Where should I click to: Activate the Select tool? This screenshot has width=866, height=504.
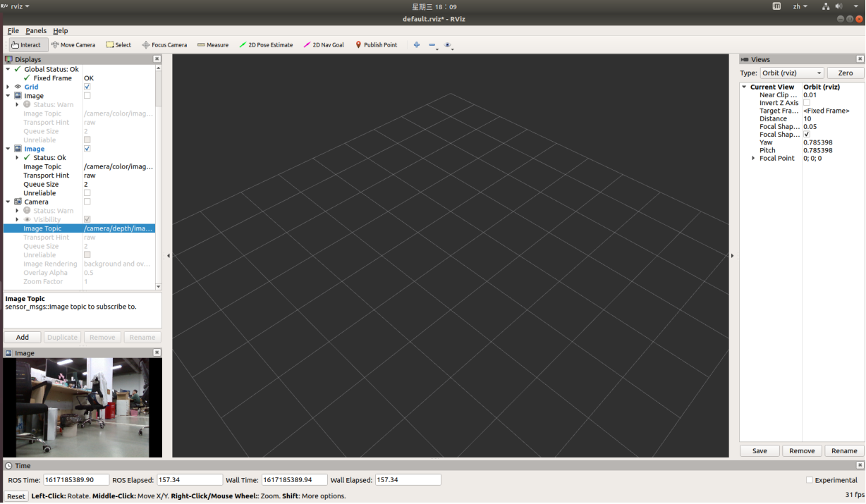(x=118, y=45)
